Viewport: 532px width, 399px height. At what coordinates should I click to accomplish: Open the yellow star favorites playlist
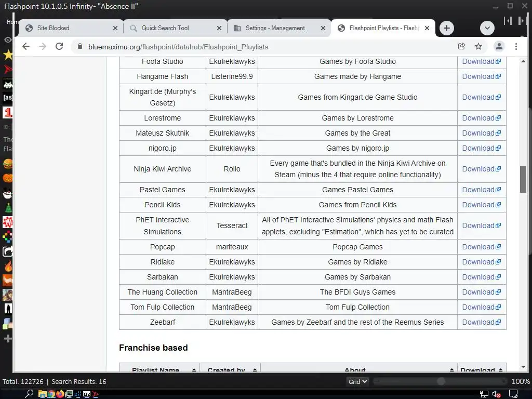[7, 55]
